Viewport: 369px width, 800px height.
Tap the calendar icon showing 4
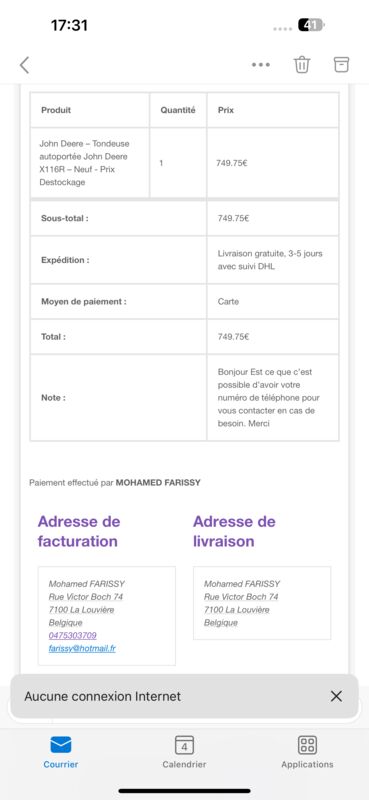[x=184, y=745]
